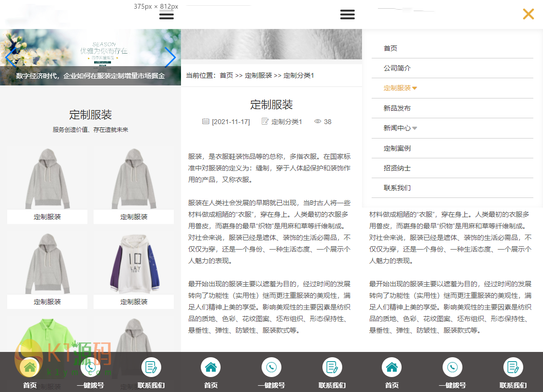Open green polo shirt product
The image size is (543, 392).
click(47, 334)
